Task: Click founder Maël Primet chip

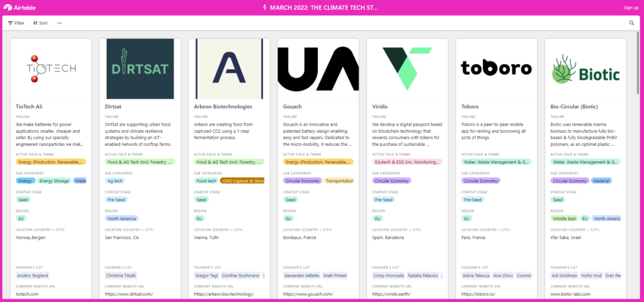Action: click(x=335, y=276)
